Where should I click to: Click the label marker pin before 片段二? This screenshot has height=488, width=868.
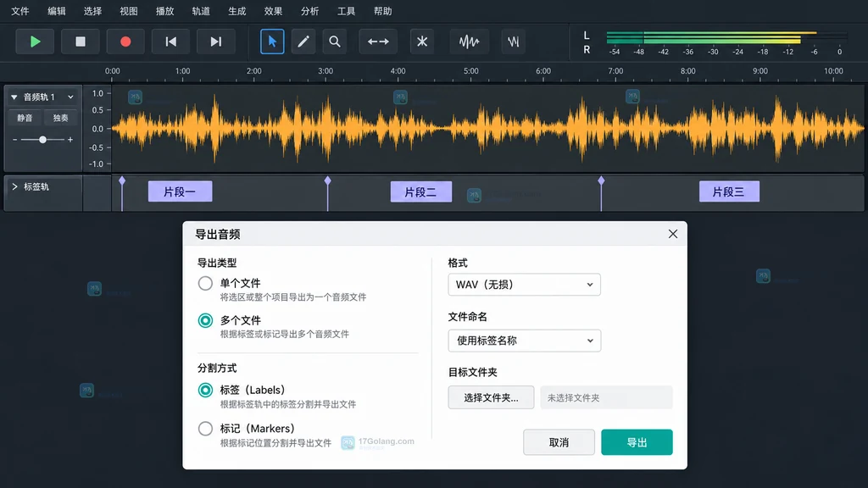(328, 181)
